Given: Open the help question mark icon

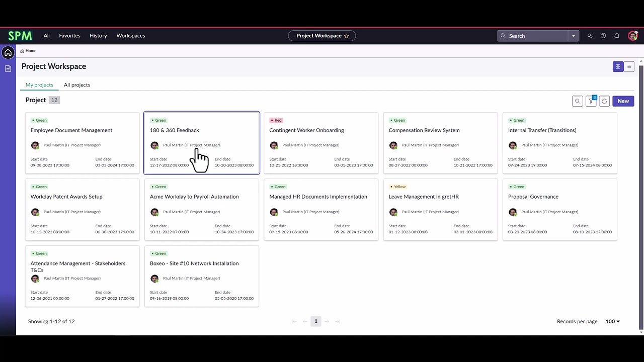Looking at the screenshot, I should 603,36.
